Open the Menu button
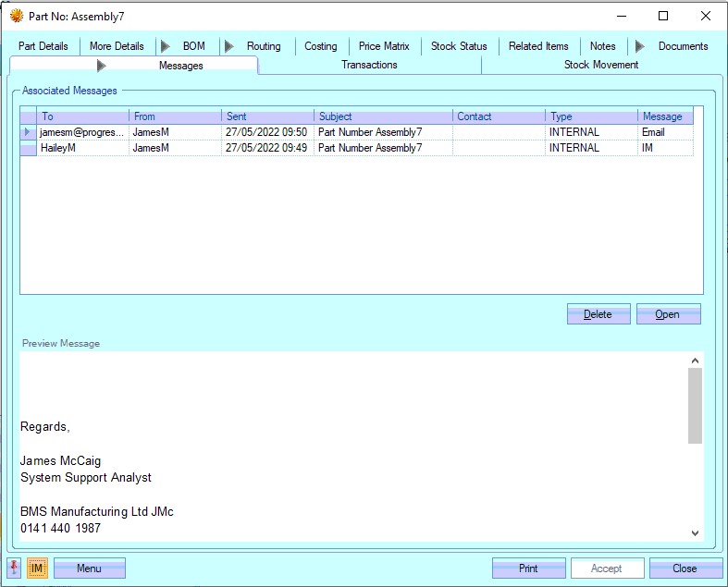Screen dimensions: 728x587 [x=89, y=569]
